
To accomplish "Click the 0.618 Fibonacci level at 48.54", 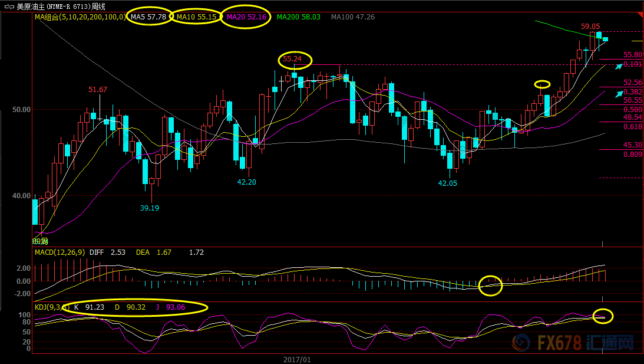I will 633,126.
